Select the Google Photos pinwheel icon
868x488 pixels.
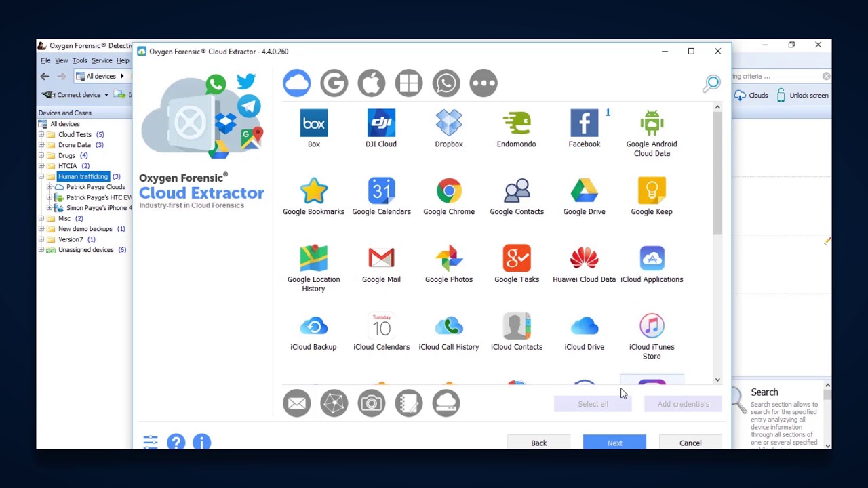click(x=449, y=259)
